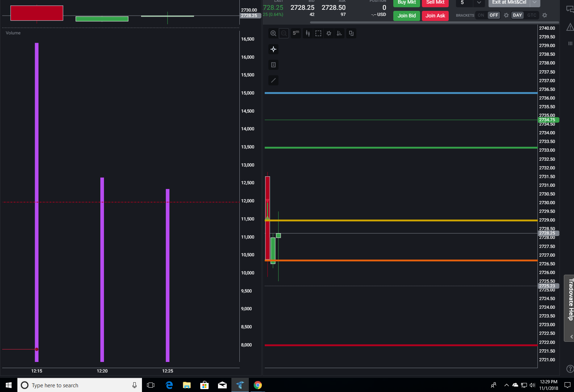Open the candlestick chart type icon
This screenshot has width=574, height=392.
(x=307, y=33)
